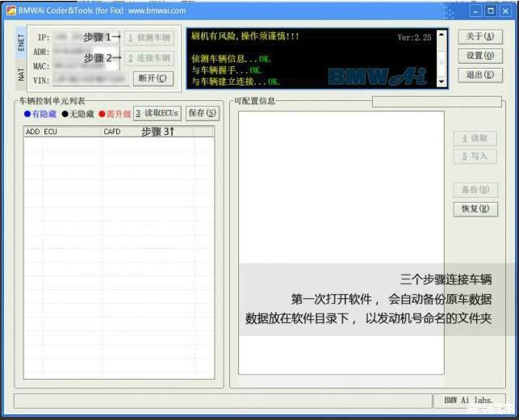Click field beside 可配置信息 label
The width and height of the screenshot is (519, 420).
coord(437,102)
